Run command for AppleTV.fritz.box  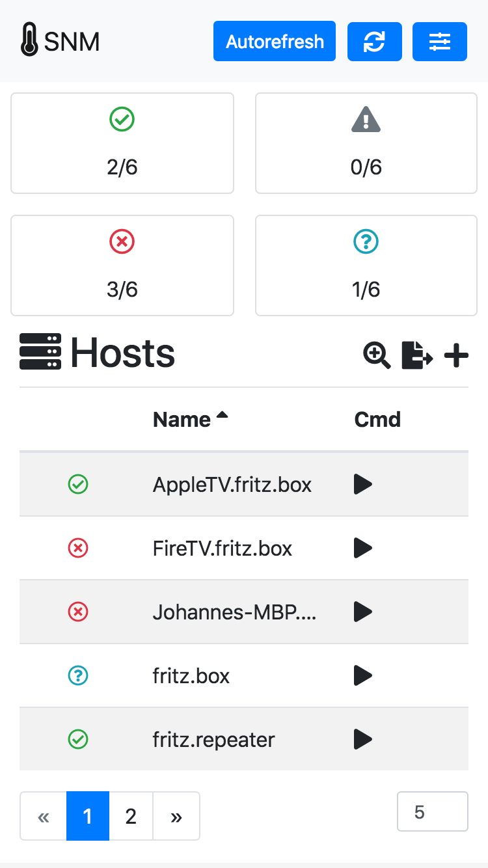[x=362, y=485]
